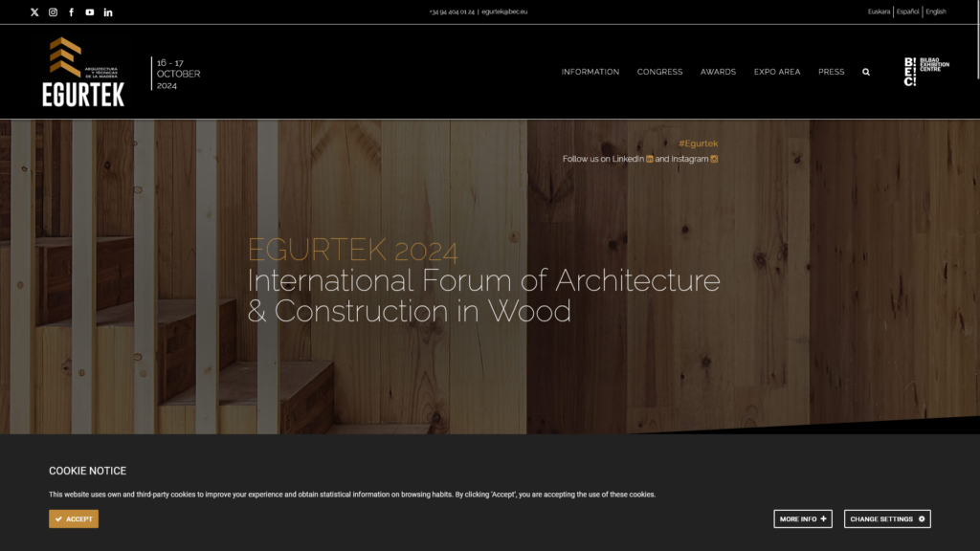Expand More Info on cookies

pyautogui.click(x=803, y=519)
